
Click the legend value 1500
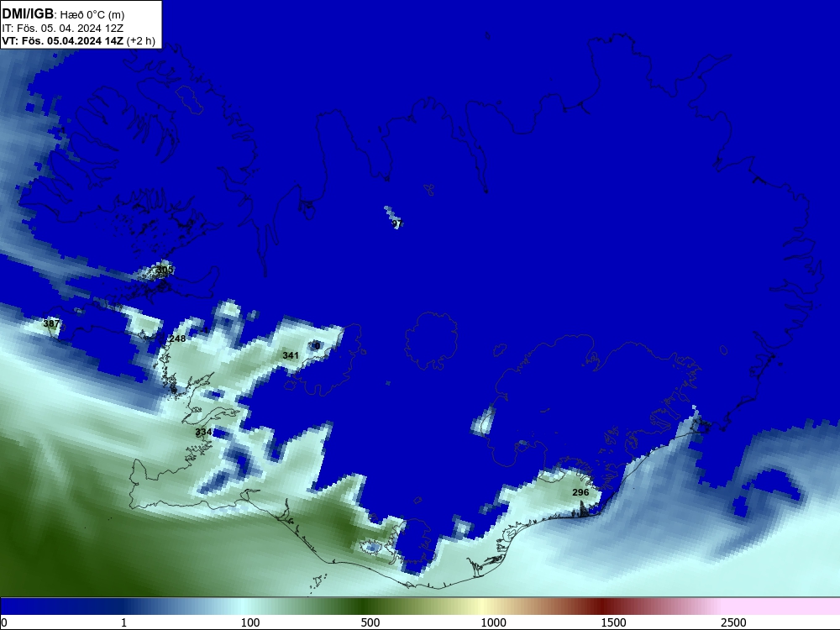click(x=613, y=622)
